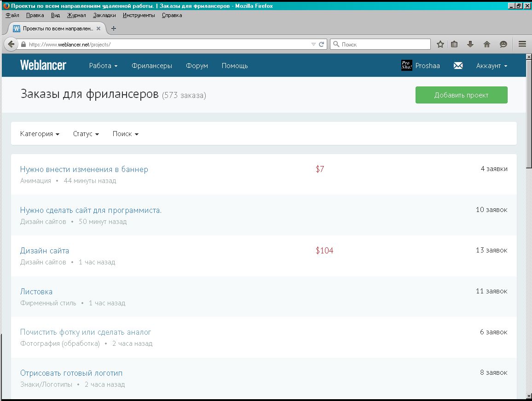Click the $7 budget value

(x=320, y=169)
